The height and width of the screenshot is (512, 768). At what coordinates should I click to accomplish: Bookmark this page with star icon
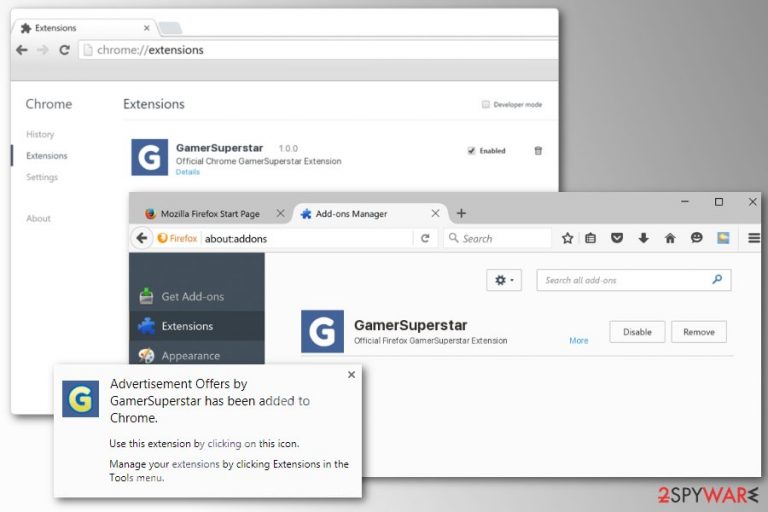567,238
